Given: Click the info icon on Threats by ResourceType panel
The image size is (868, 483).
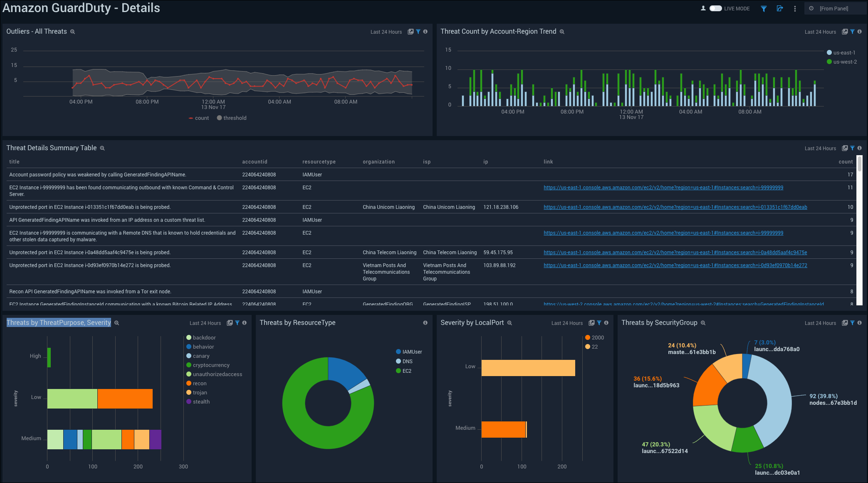Looking at the screenshot, I should pos(425,323).
